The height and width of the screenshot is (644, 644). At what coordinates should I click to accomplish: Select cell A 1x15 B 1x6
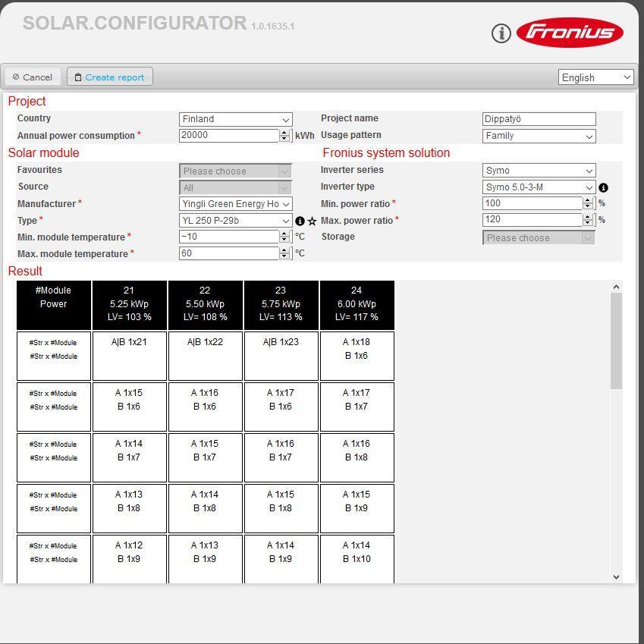coord(130,407)
